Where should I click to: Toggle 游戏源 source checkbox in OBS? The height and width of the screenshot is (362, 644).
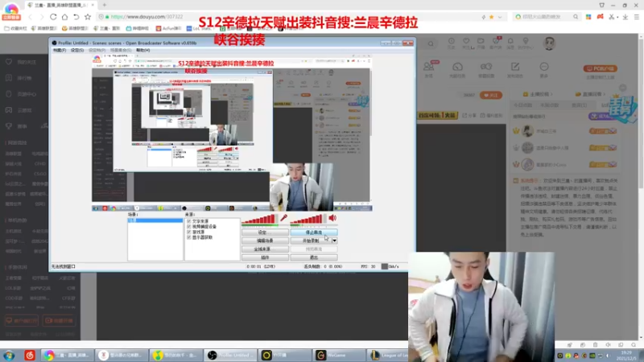click(189, 232)
